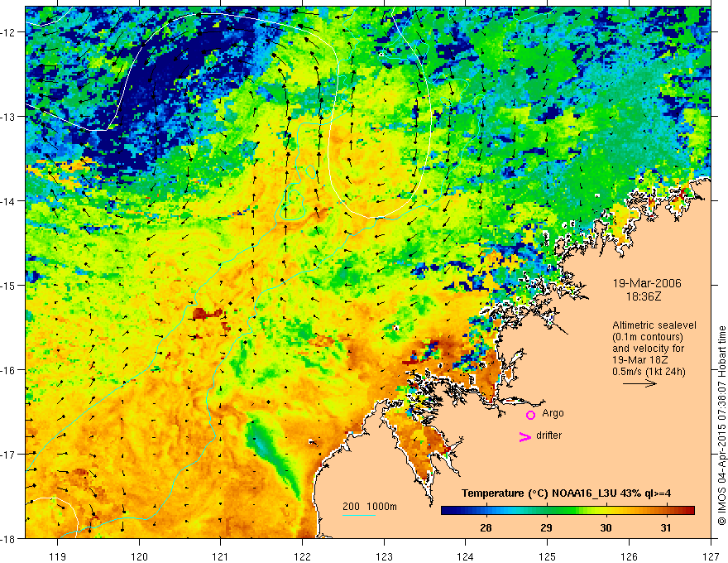Click the '30' color scale tick label
This screenshot has height=563, width=728.
tap(606, 527)
